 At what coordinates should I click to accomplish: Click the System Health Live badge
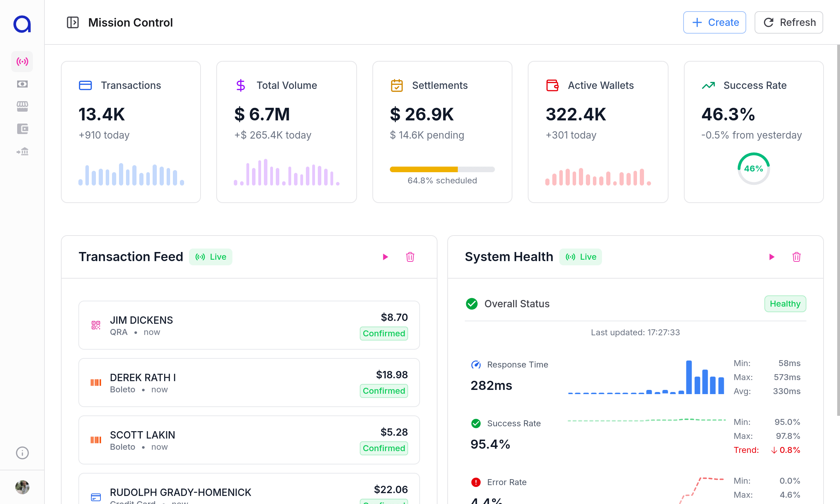(x=581, y=257)
